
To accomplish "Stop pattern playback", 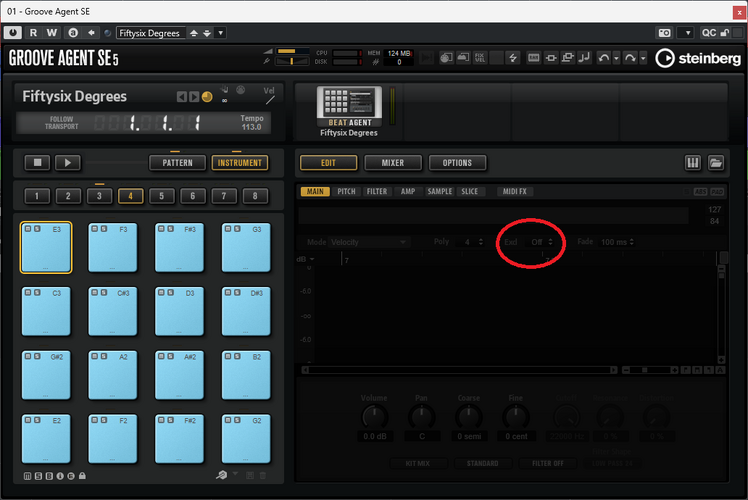I will tap(38, 163).
